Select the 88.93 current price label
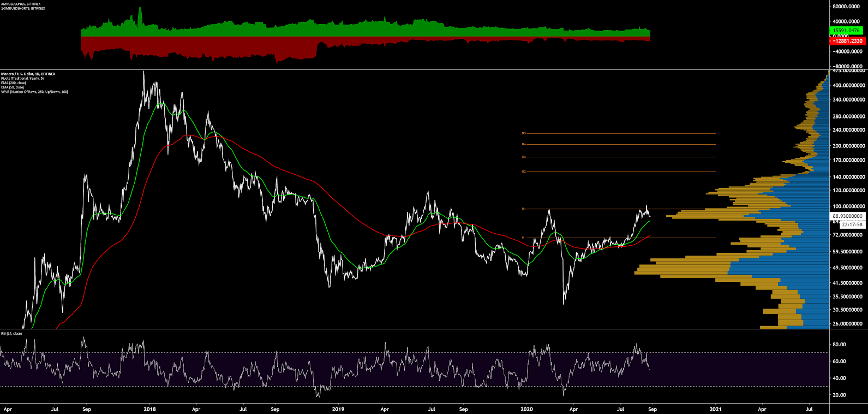This screenshot has height=414, width=868. tap(847, 216)
